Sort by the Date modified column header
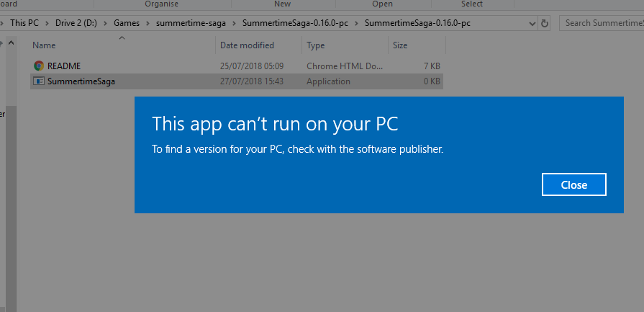 247,45
